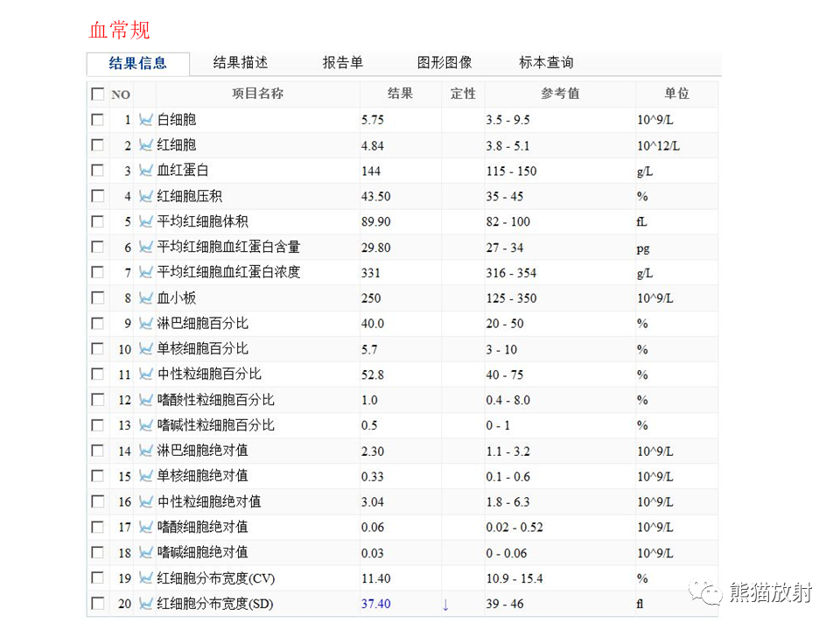Check the box for row 1 白细胞

pos(97,119)
